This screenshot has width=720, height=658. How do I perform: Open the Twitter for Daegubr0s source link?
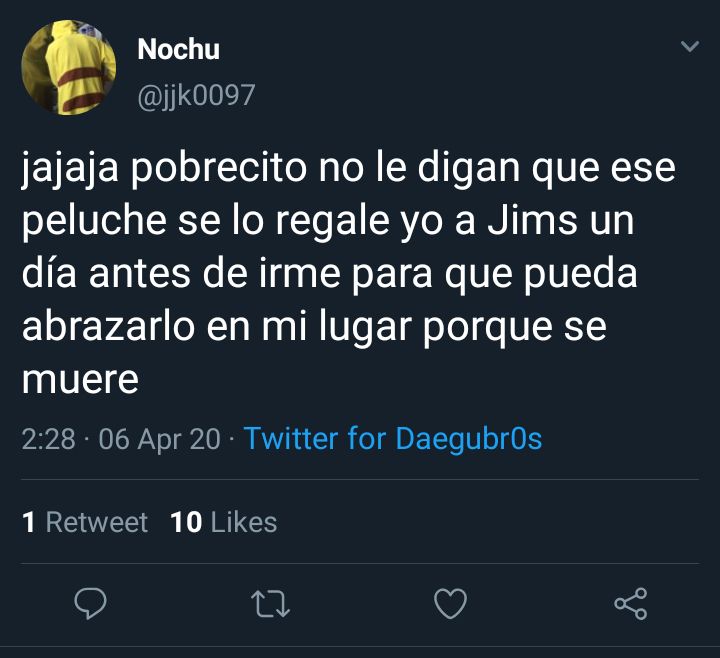393,439
